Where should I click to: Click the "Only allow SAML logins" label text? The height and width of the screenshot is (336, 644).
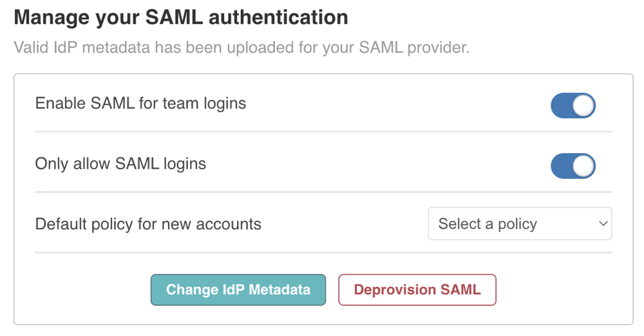[120, 163]
